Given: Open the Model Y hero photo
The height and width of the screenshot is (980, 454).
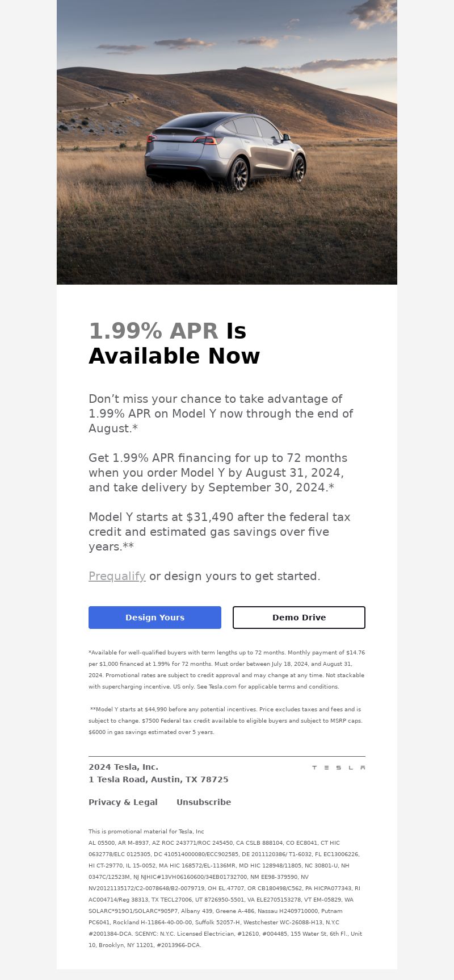Looking at the screenshot, I should pyautogui.click(x=227, y=142).
